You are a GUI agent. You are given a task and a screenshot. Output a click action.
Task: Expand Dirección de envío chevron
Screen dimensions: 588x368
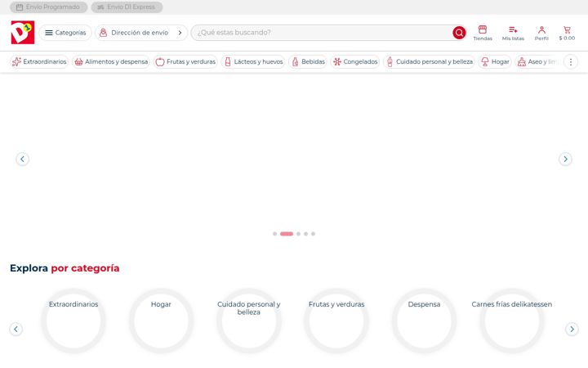180,33
